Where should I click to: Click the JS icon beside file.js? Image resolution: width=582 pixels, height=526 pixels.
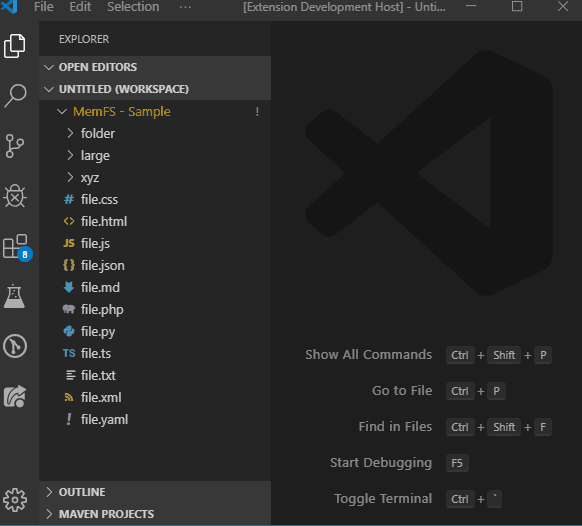pyautogui.click(x=69, y=243)
